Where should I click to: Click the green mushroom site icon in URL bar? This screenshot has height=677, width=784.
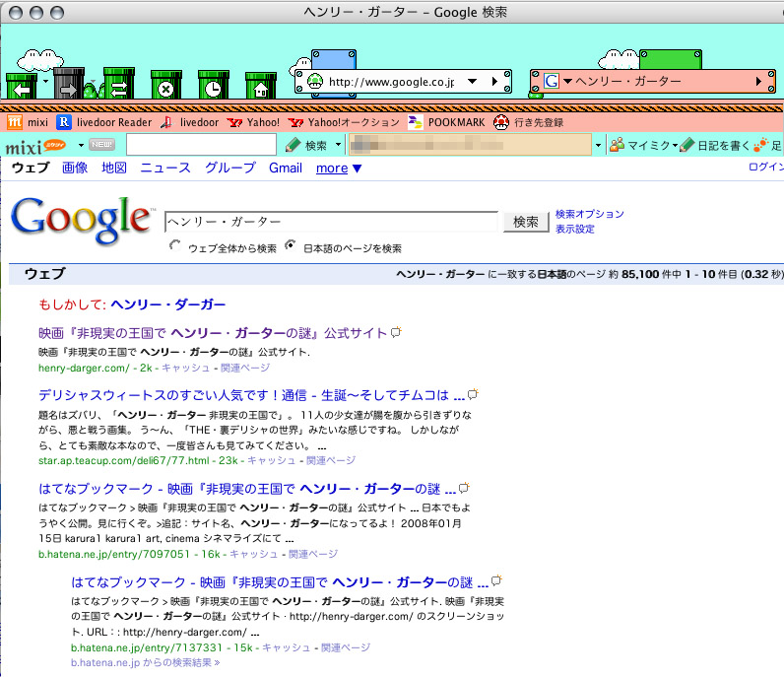(x=314, y=81)
